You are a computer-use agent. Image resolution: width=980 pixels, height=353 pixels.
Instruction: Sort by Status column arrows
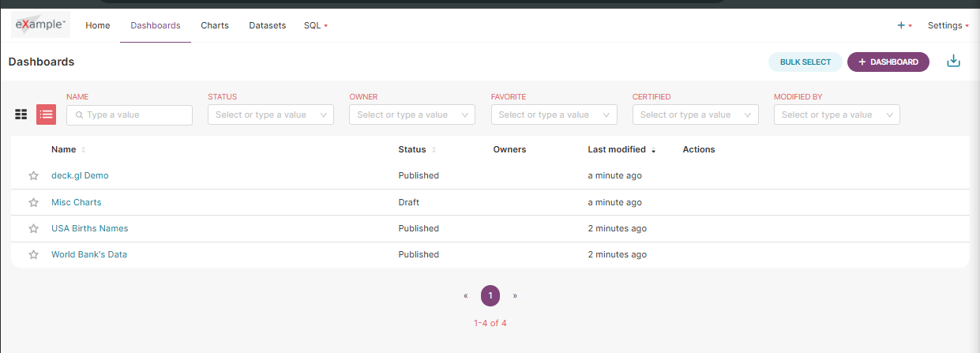(x=434, y=149)
